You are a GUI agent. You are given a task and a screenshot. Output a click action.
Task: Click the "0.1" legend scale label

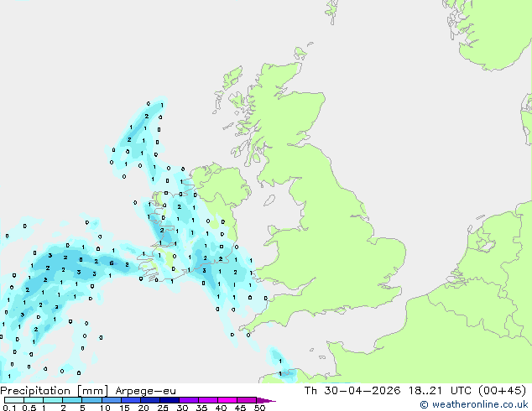tap(9, 408)
